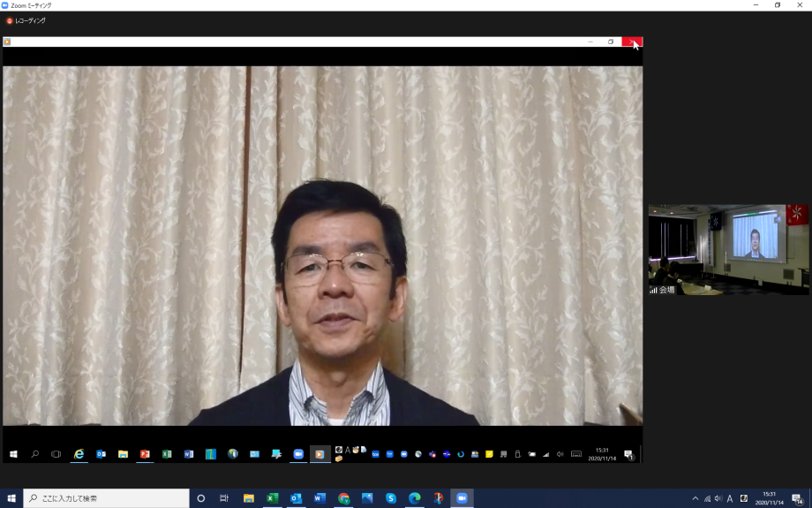
Task: Open the clock and date flyout
Action: (769, 498)
